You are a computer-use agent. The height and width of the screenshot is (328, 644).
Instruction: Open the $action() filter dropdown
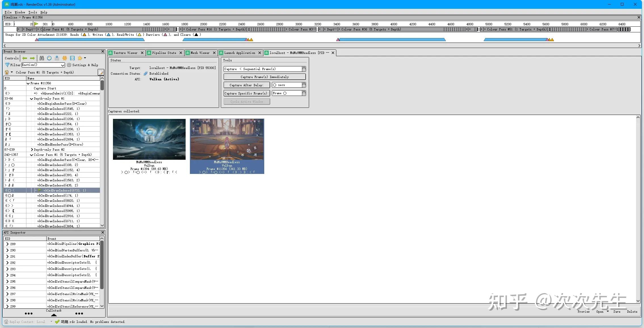[63, 65]
